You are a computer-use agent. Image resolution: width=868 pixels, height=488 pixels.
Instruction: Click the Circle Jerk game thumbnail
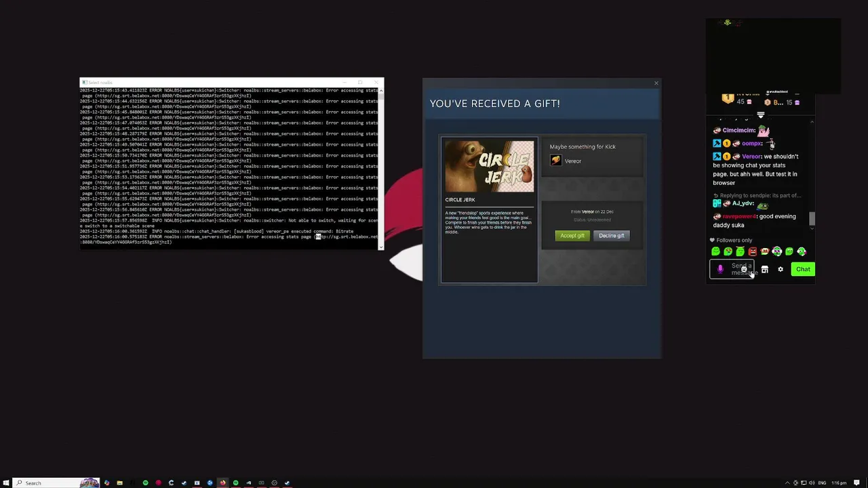[489, 167]
